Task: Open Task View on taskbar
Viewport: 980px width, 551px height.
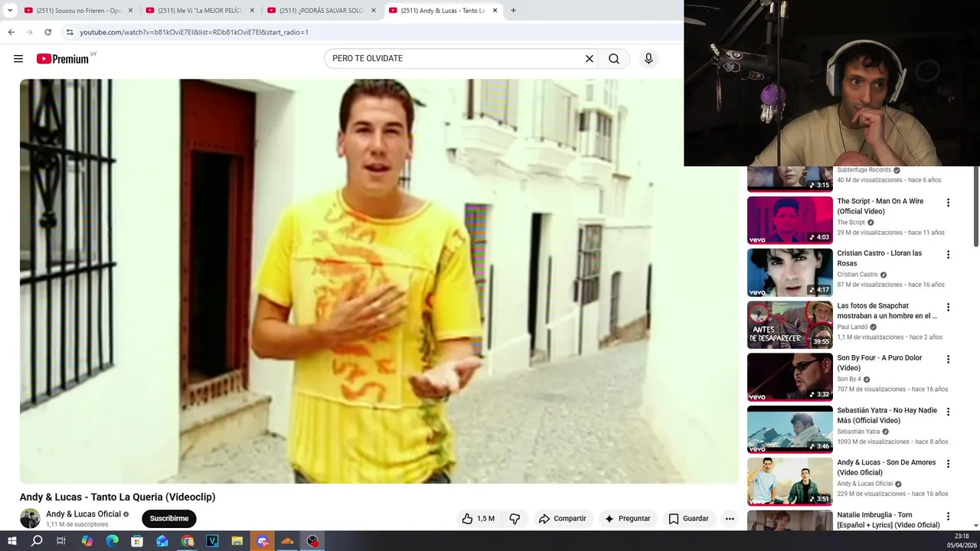Action: (61, 541)
